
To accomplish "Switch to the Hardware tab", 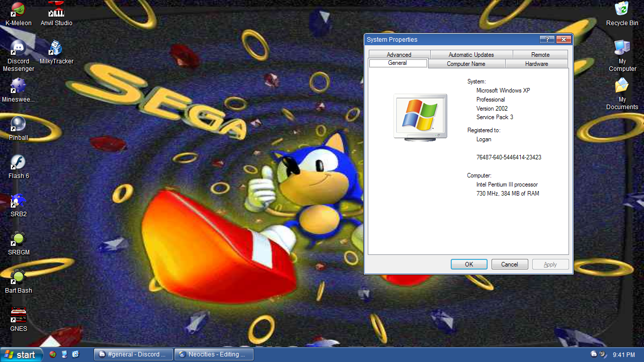I will [x=536, y=64].
